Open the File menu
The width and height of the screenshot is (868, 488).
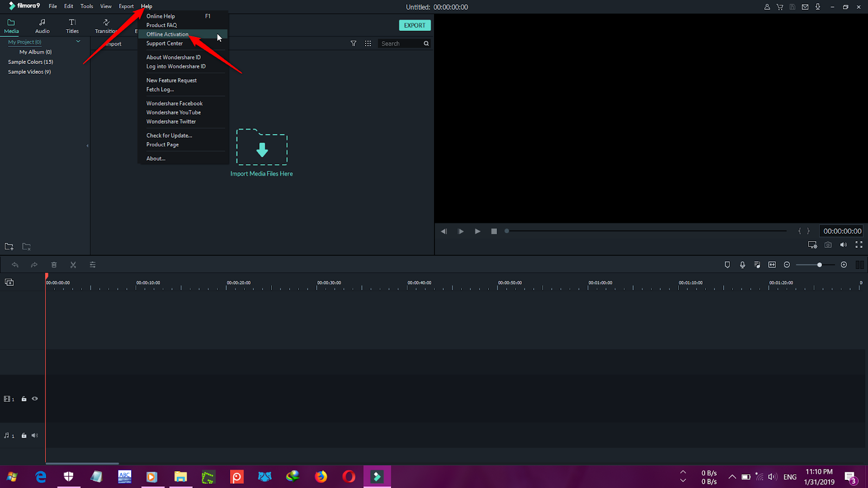[53, 7]
